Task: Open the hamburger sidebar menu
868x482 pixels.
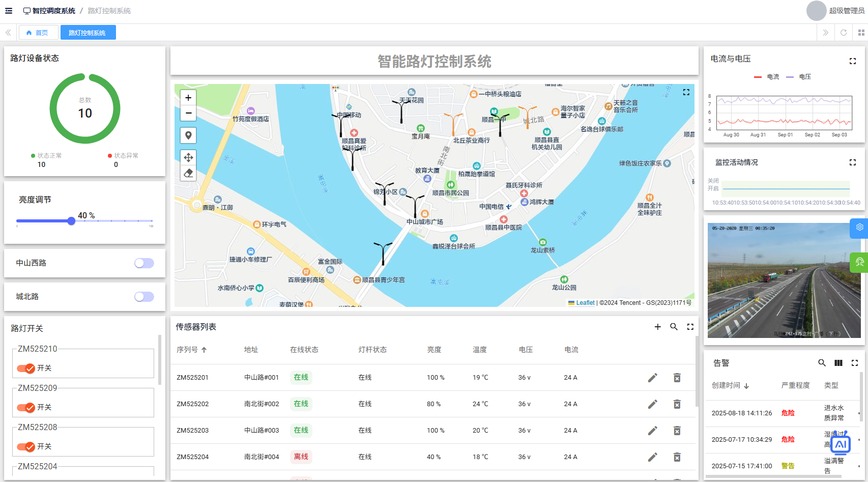Action: tap(9, 11)
